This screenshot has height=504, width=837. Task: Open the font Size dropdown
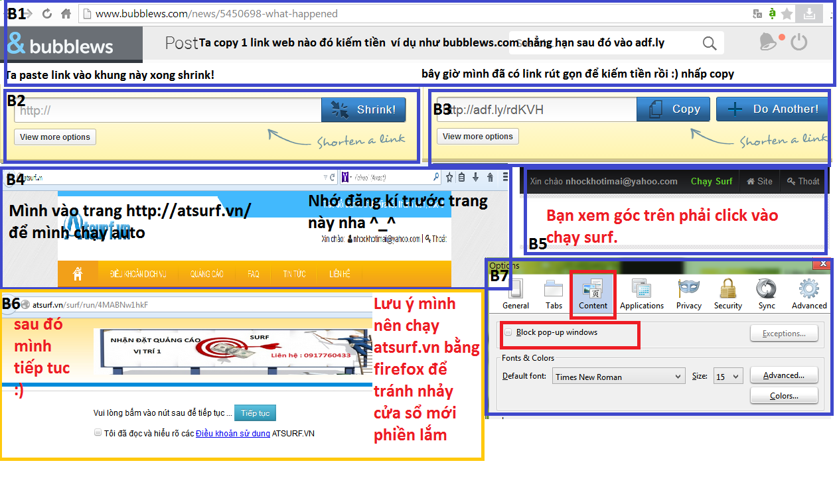tap(727, 377)
